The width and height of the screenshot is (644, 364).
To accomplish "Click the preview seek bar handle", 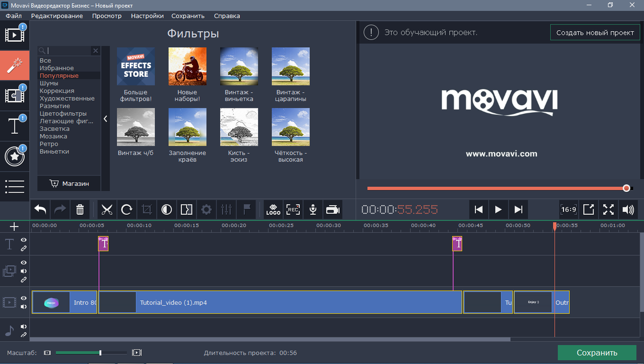I will 626,188.
